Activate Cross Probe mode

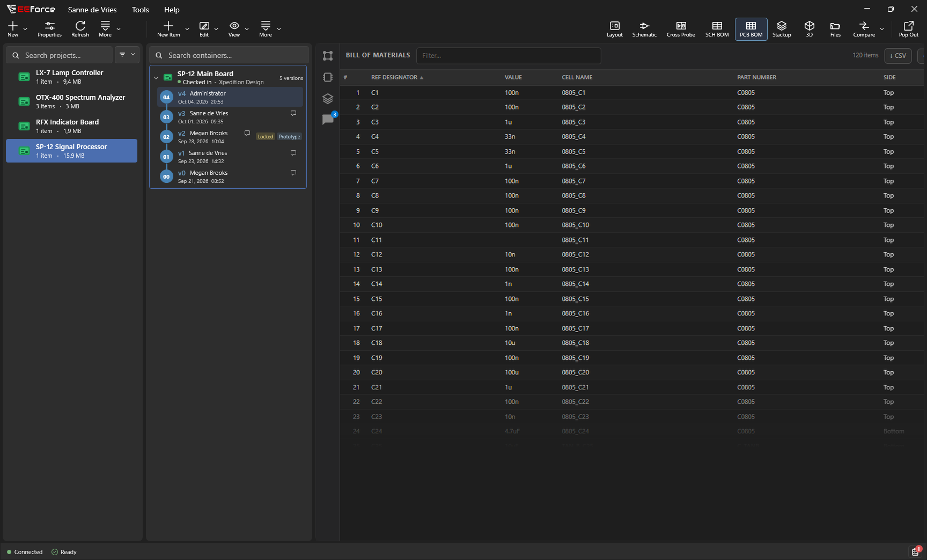681,29
